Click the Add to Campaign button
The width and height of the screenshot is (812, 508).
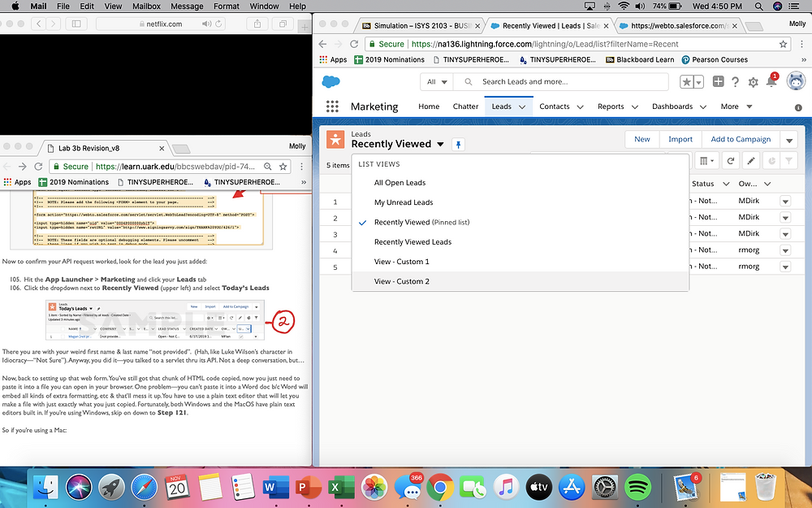tap(741, 140)
